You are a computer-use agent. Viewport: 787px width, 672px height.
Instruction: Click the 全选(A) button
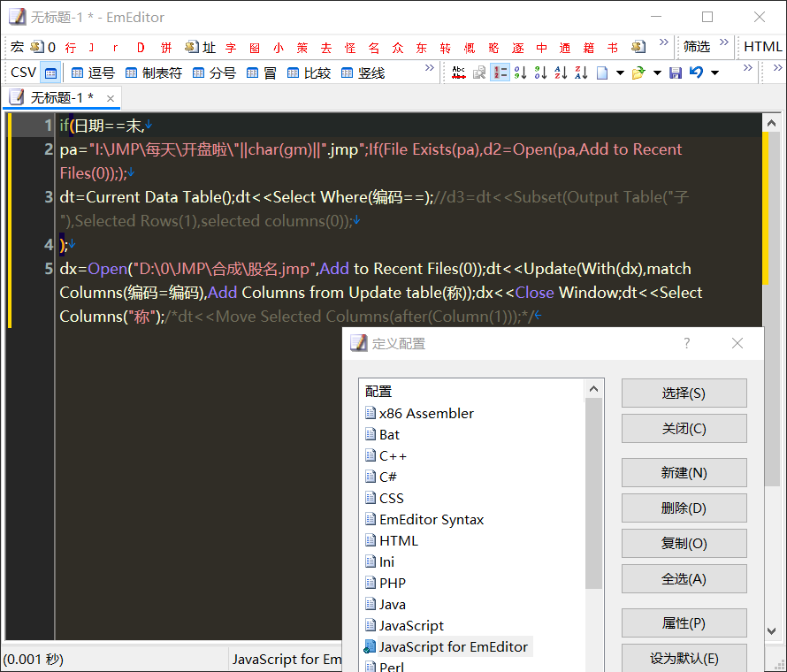coord(684,579)
